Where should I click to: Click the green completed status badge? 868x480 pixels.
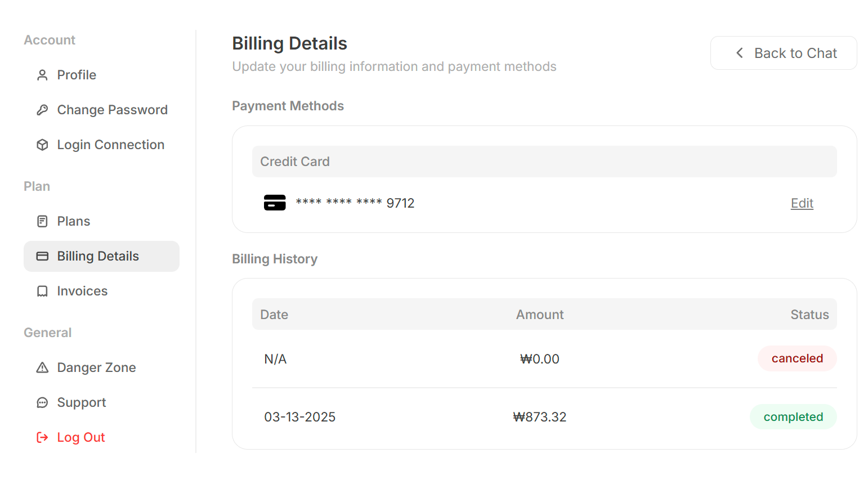[793, 417]
